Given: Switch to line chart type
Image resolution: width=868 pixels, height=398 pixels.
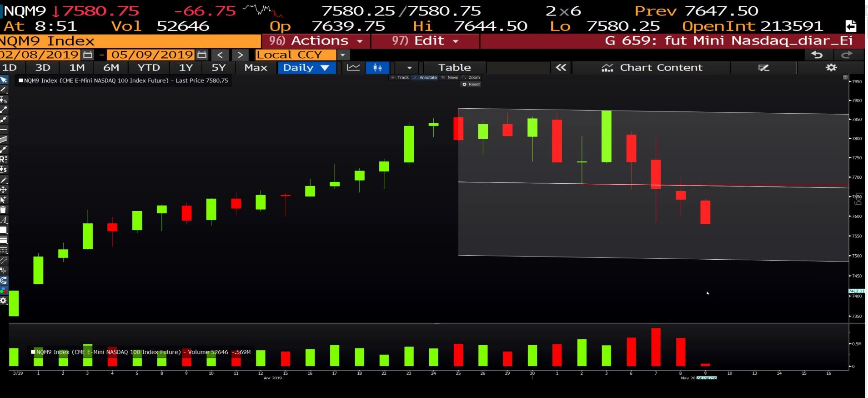Looking at the screenshot, I should (x=353, y=68).
